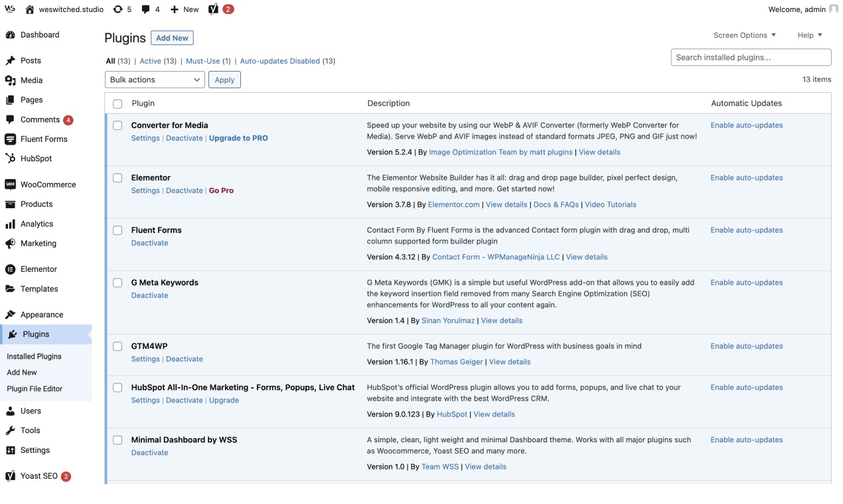This screenshot has width=843, height=504.
Task: Click the Products box icon
Action: tap(10, 204)
